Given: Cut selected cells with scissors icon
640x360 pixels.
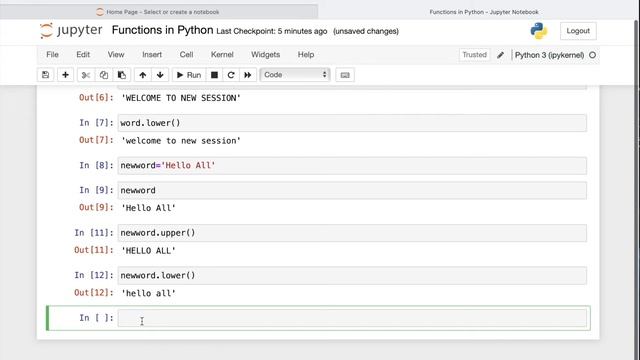Looking at the screenshot, I should click(x=86, y=75).
